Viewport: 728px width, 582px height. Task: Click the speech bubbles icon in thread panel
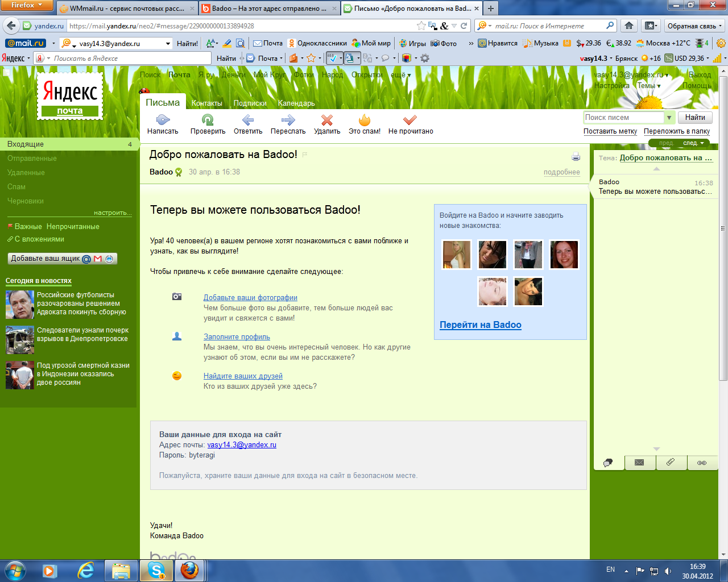pos(608,463)
